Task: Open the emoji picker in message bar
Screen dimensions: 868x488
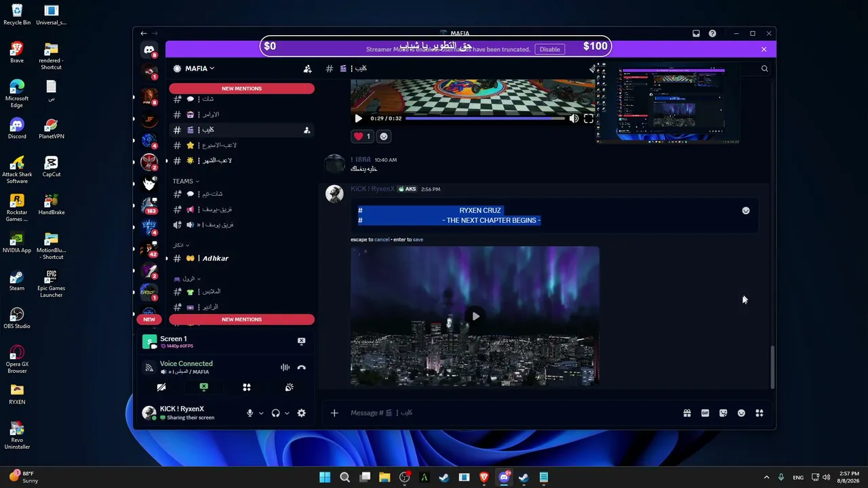Action: point(741,413)
